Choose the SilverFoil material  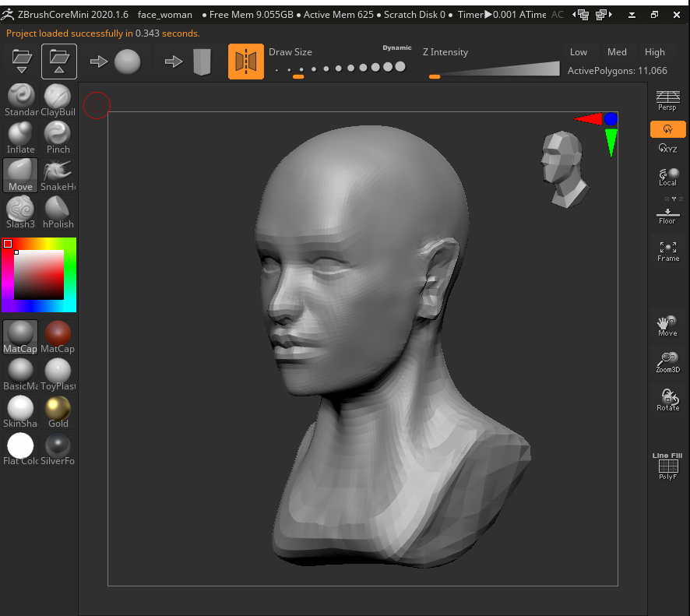pos(58,449)
